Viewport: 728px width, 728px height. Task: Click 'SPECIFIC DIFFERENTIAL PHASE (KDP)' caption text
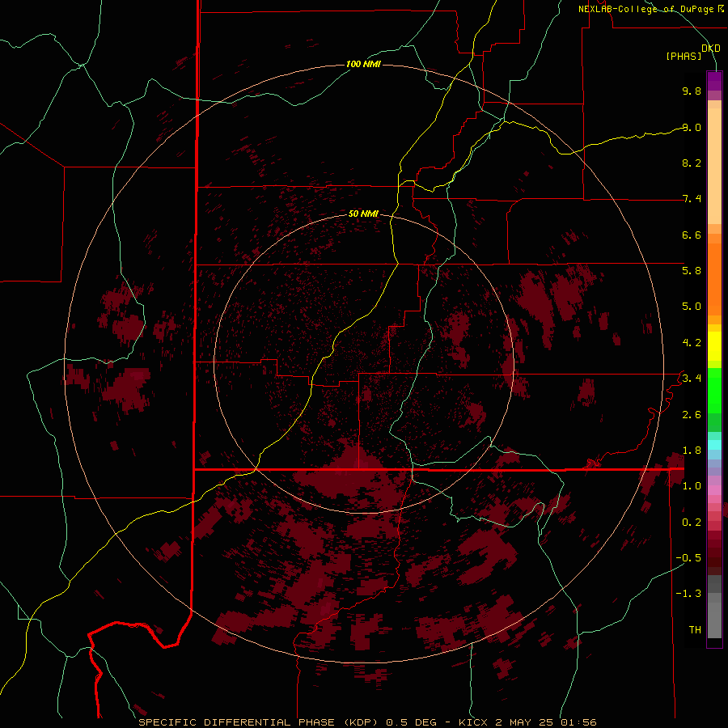click(x=259, y=722)
